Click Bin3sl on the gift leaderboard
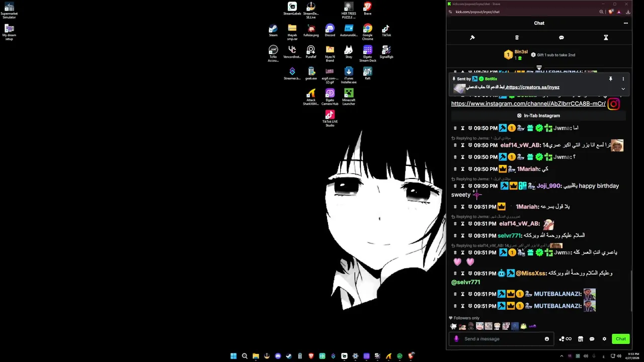The image size is (644, 362). (521, 52)
